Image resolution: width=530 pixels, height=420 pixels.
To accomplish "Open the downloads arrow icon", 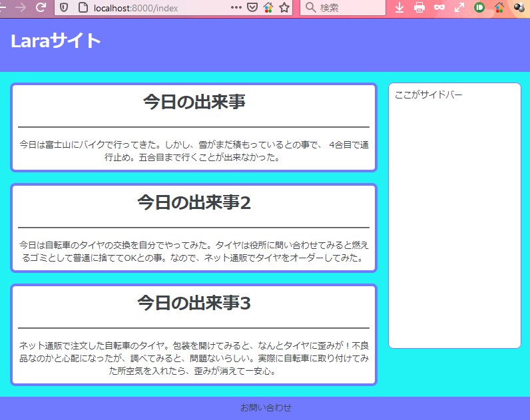I will (399, 7).
